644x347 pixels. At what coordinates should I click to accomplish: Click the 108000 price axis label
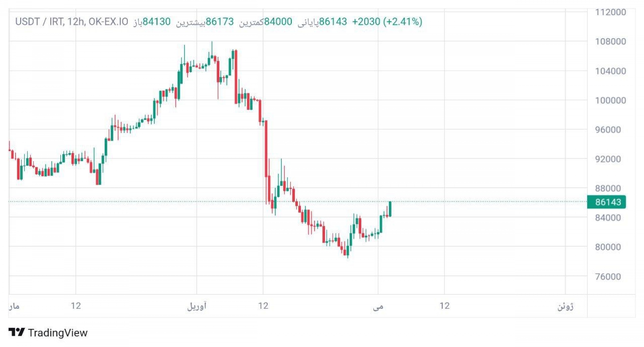click(x=610, y=41)
